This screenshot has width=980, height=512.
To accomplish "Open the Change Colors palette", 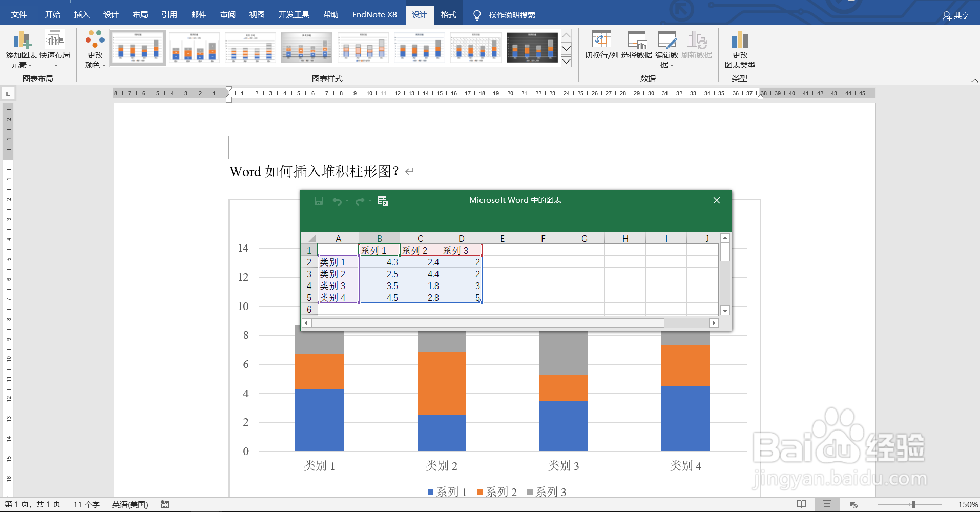I will point(95,49).
